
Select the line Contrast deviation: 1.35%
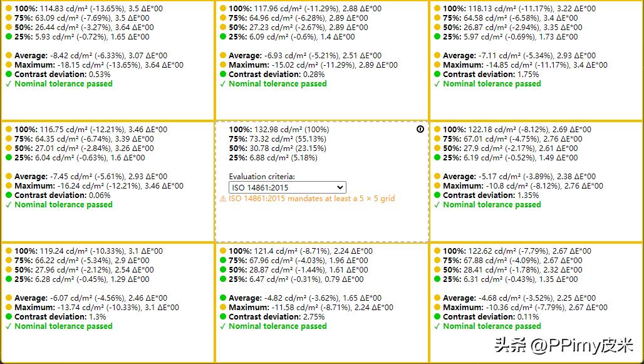[x=491, y=195]
